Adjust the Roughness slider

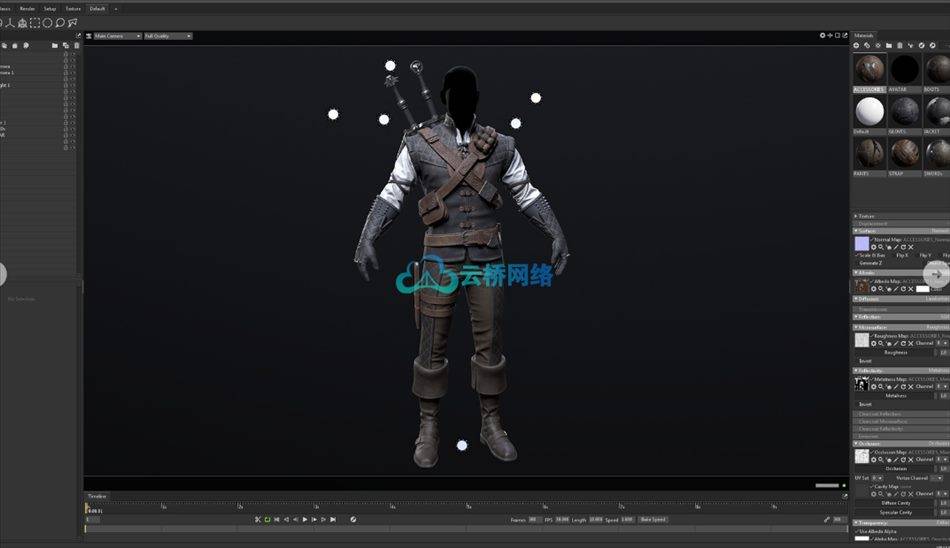click(895, 352)
